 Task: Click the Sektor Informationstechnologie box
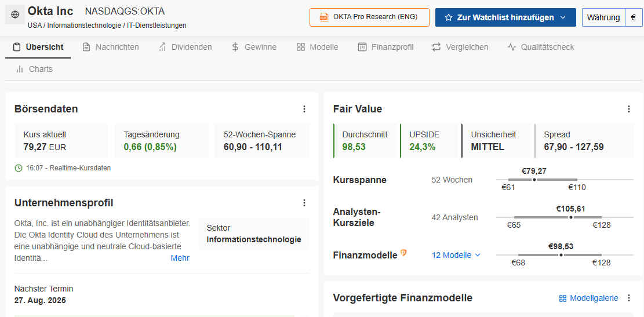[x=253, y=234]
